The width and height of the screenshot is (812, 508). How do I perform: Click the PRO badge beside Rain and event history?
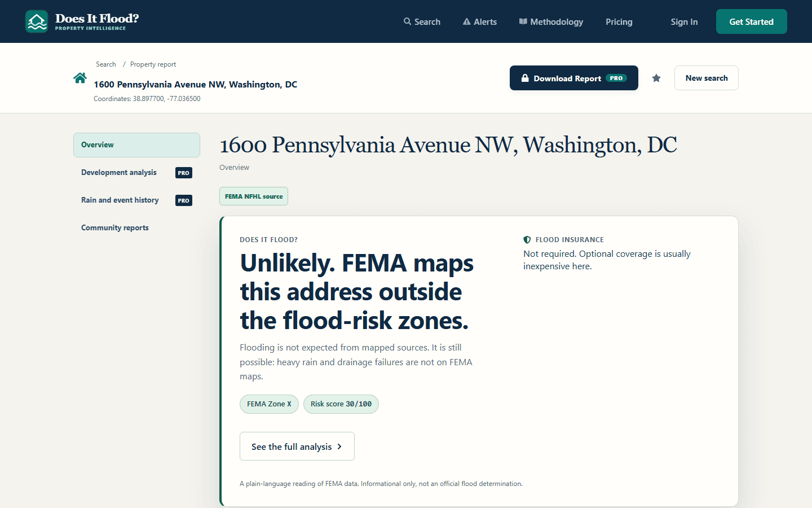pyautogui.click(x=184, y=200)
